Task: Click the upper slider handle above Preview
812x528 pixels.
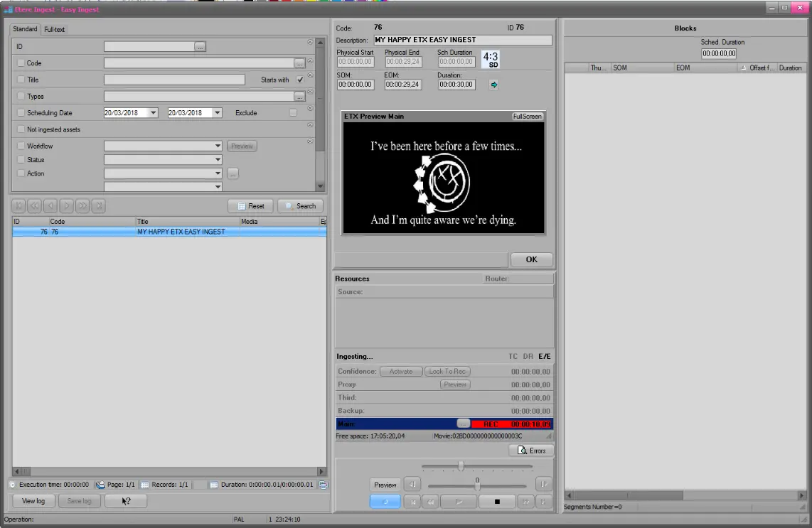Action: pyautogui.click(x=461, y=466)
